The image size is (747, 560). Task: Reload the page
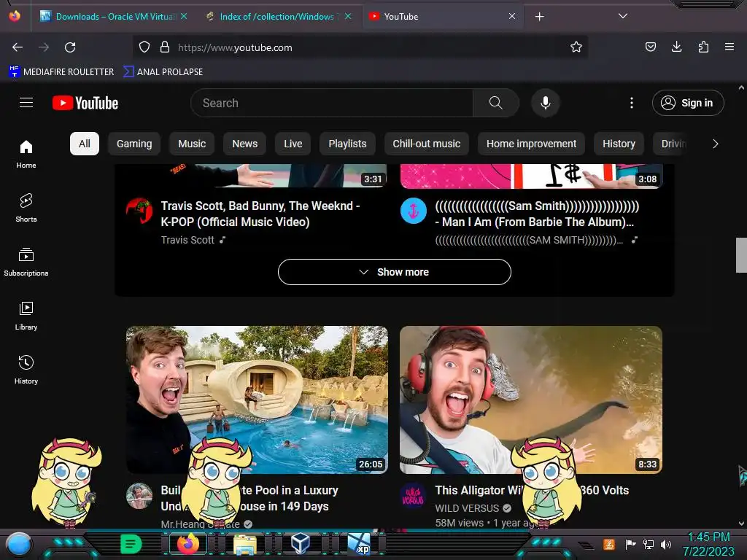pyautogui.click(x=71, y=47)
